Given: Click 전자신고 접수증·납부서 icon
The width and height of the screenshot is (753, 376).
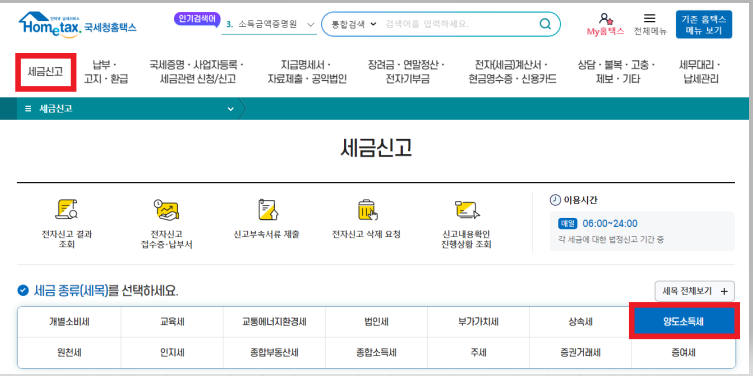Looking at the screenshot, I should pos(166,209).
